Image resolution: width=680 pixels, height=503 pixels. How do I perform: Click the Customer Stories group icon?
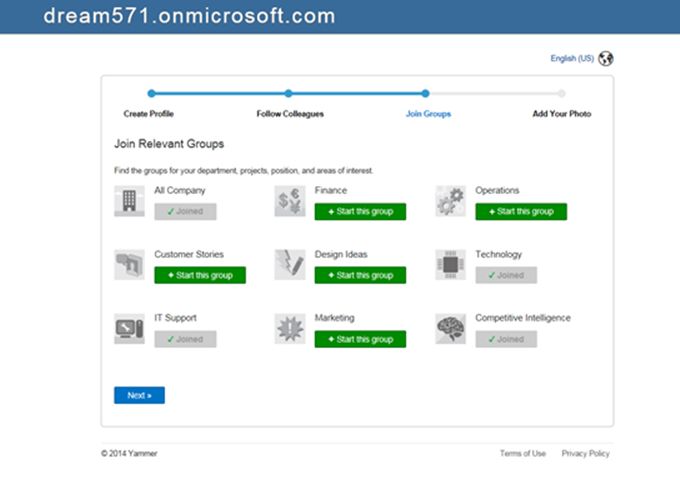129,265
